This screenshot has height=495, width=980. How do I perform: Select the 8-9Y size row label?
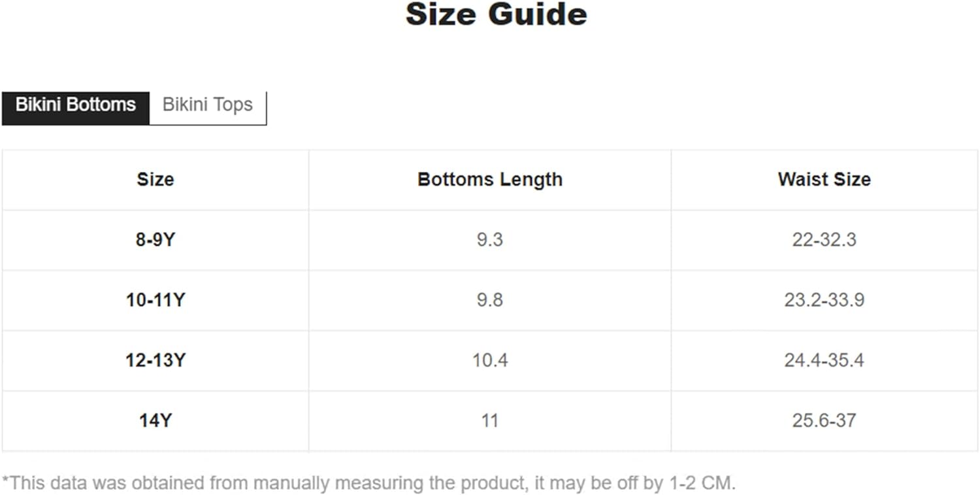tap(155, 240)
